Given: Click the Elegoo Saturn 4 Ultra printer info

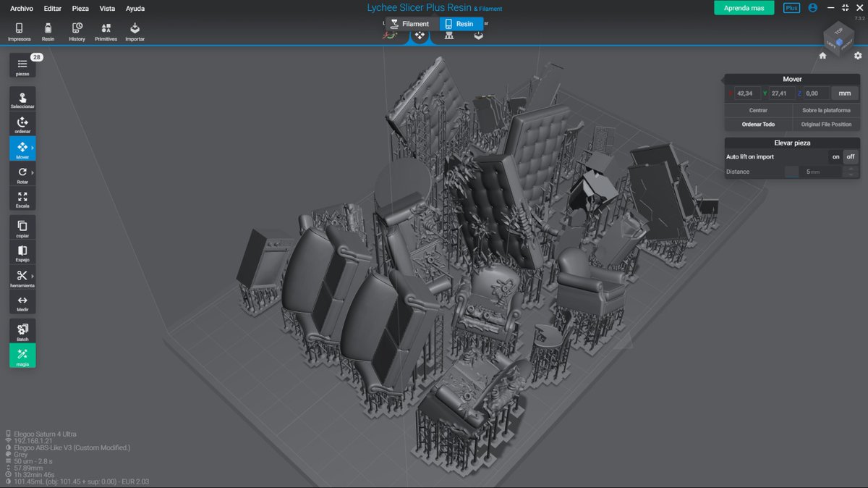Looking at the screenshot, I should pyautogui.click(x=45, y=434).
